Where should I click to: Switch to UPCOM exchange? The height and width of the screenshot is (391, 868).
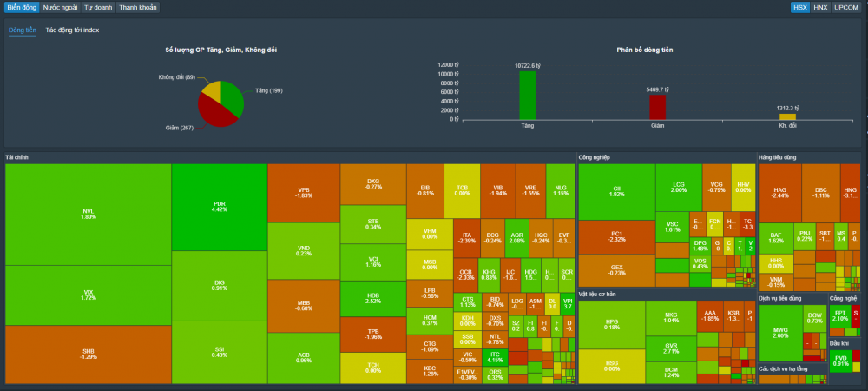845,7
